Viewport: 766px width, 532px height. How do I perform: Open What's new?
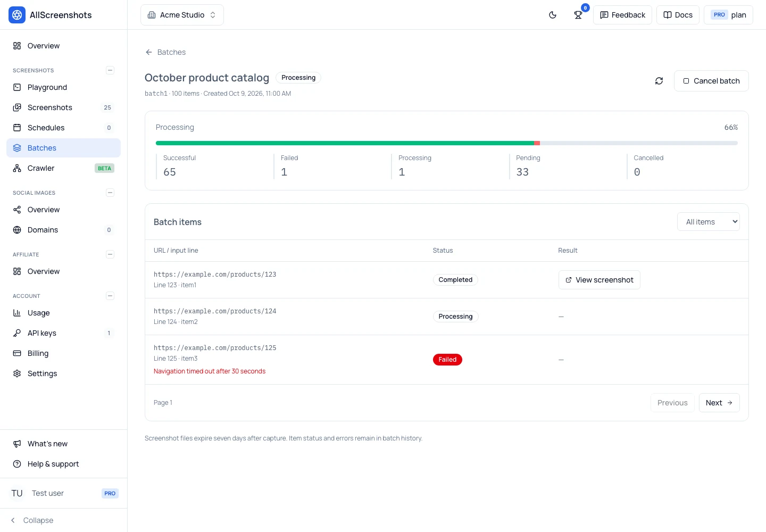(x=63, y=444)
